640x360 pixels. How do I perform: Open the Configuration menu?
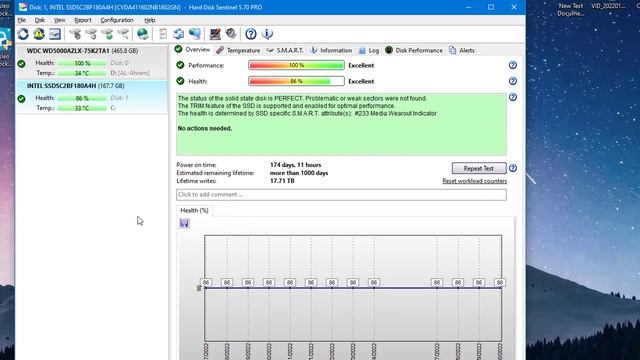click(x=117, y=20)
